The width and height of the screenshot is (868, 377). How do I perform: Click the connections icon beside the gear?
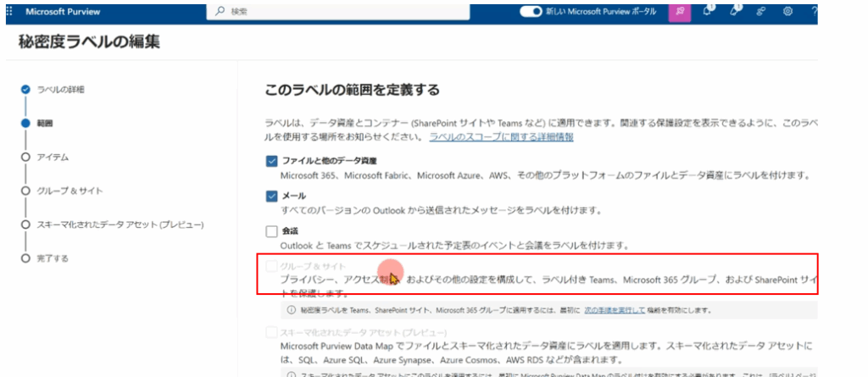pyautogui.click(x=761, y=12)
